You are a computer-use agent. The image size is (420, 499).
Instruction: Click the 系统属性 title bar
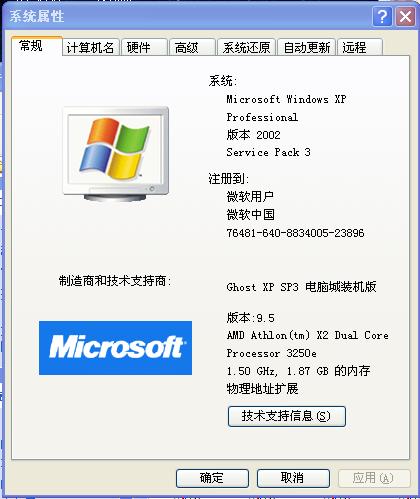click(187, 16)
